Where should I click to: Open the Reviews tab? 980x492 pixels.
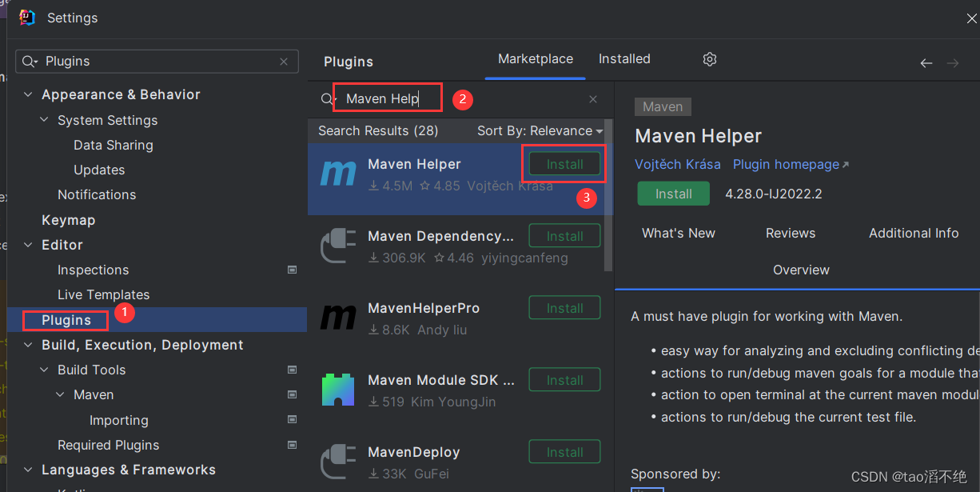coord(791,234)
